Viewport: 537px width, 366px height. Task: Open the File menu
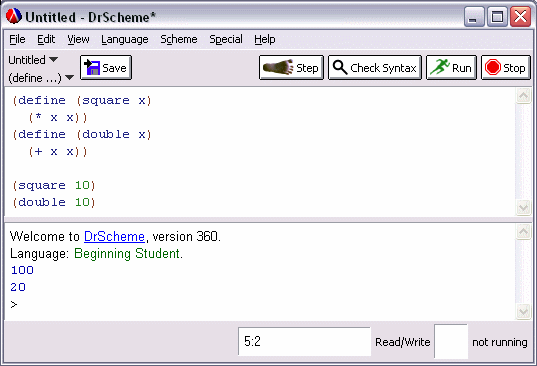(17, 39)
